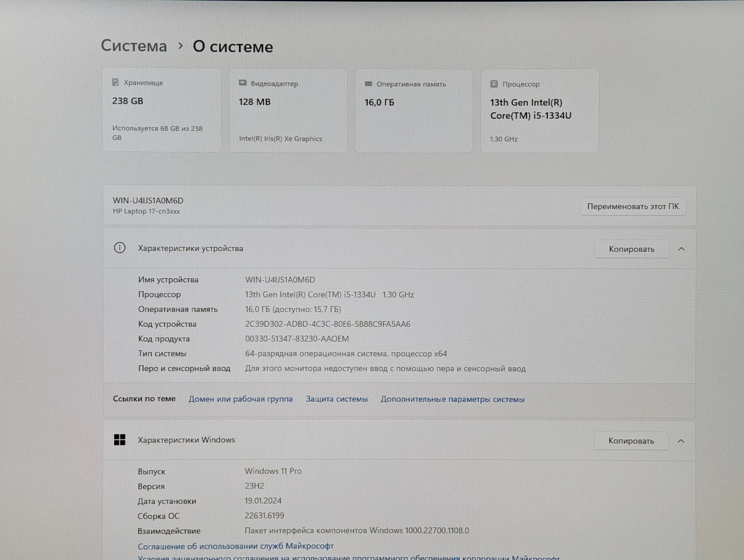This screenshot has height=560, width=744.
Task: Click the Версия value 23H2
Action: 254,486
